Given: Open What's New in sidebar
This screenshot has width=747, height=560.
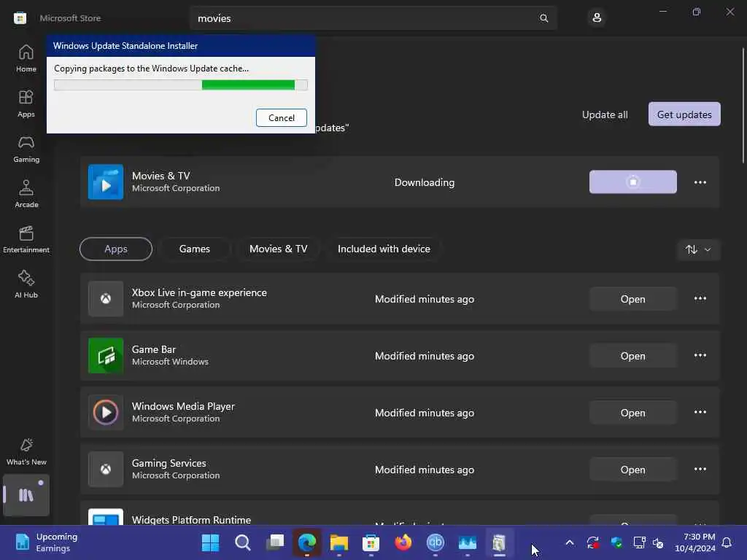Looking at the screenshot, I should [26, 451].
